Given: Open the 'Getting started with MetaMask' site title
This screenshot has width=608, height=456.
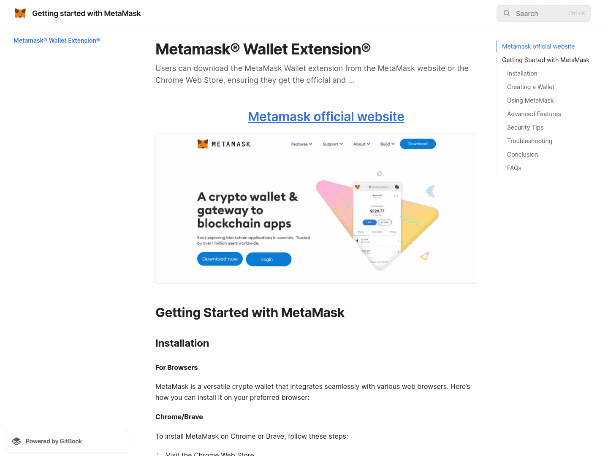Looking at the screenshot, I should (x=86, y=13).
